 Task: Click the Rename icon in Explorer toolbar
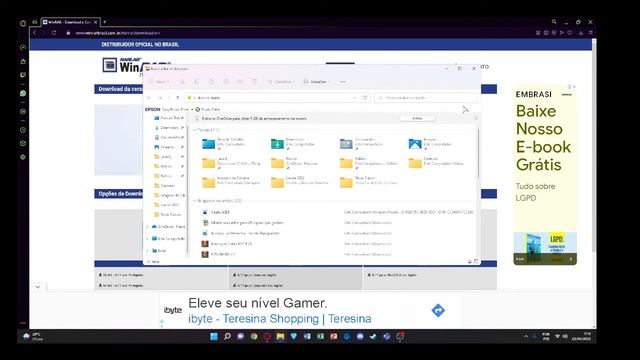[226, 82]
